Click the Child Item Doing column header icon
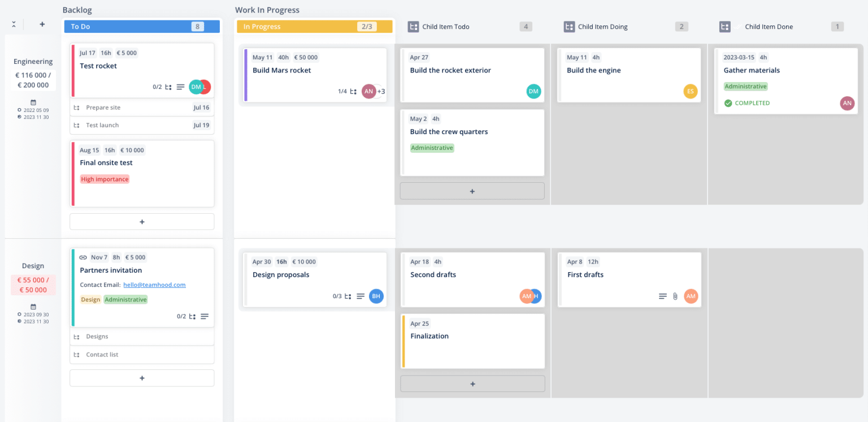The image size is (868, 422). tap(568, 26)
